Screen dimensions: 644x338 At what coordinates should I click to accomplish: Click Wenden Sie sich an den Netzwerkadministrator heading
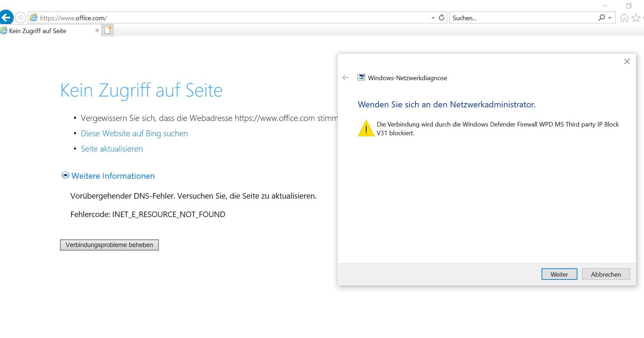[x=447, y=105]
